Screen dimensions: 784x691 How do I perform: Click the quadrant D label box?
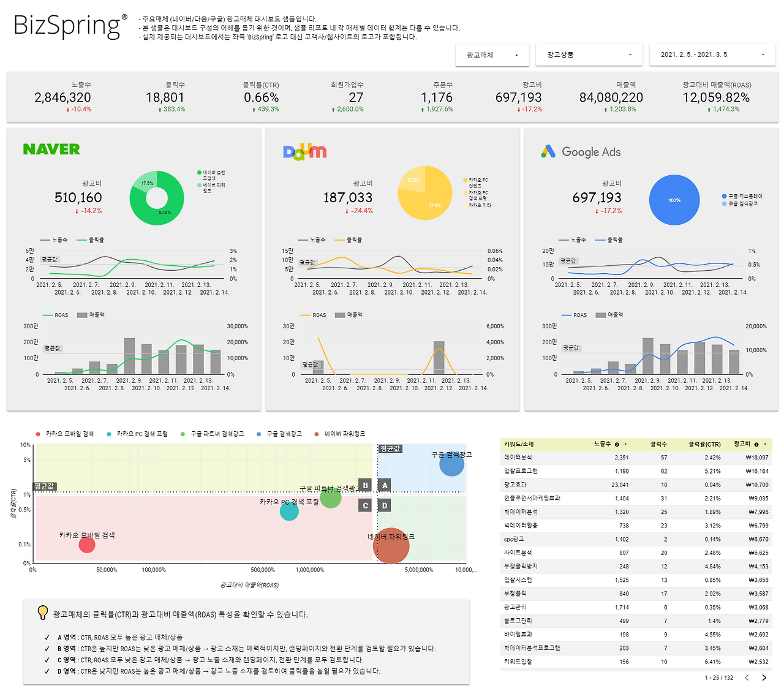coord(385,505)
